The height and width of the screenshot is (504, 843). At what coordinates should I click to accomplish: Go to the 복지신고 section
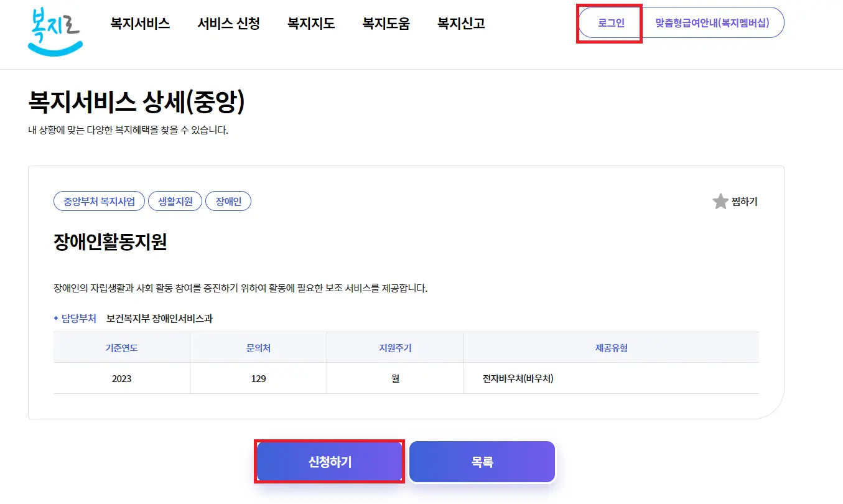click(x=460, y=23)
